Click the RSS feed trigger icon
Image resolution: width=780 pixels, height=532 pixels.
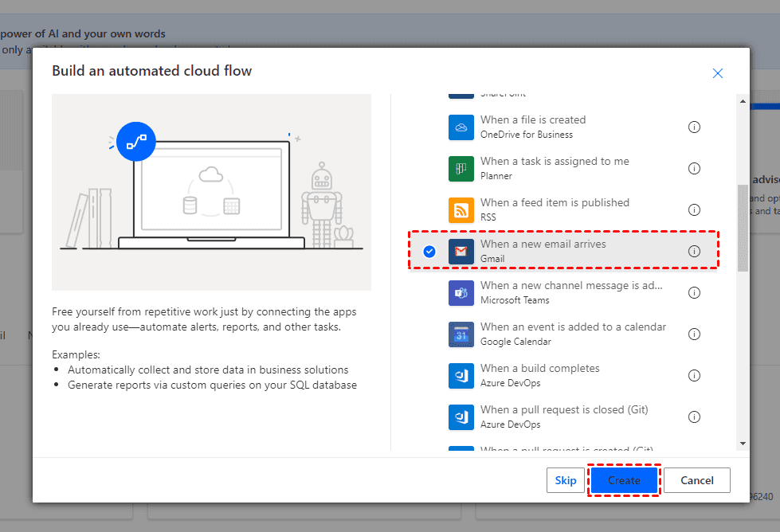[461, 209]
